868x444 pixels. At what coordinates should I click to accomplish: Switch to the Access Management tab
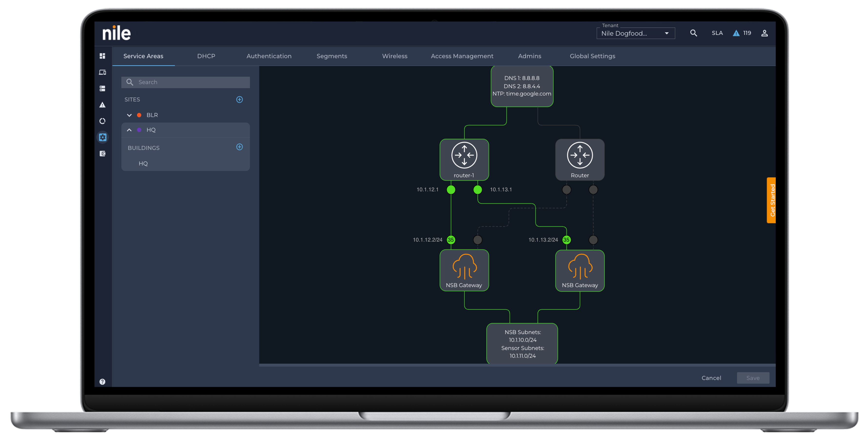pyautogui.click(x=462, y=56)
